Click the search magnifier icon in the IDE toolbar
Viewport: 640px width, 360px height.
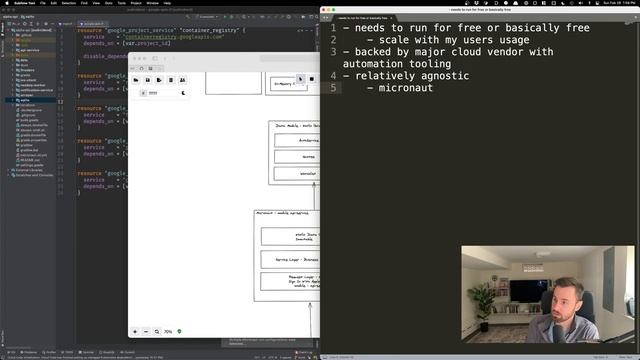(317, 17)
